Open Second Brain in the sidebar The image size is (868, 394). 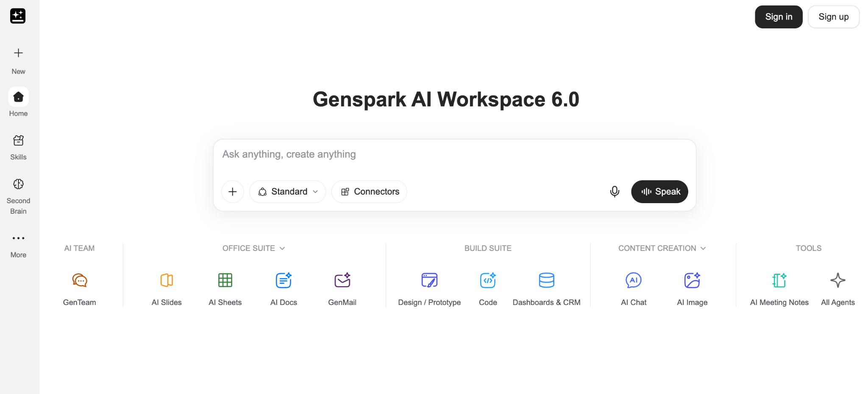[x=18, y=196]
